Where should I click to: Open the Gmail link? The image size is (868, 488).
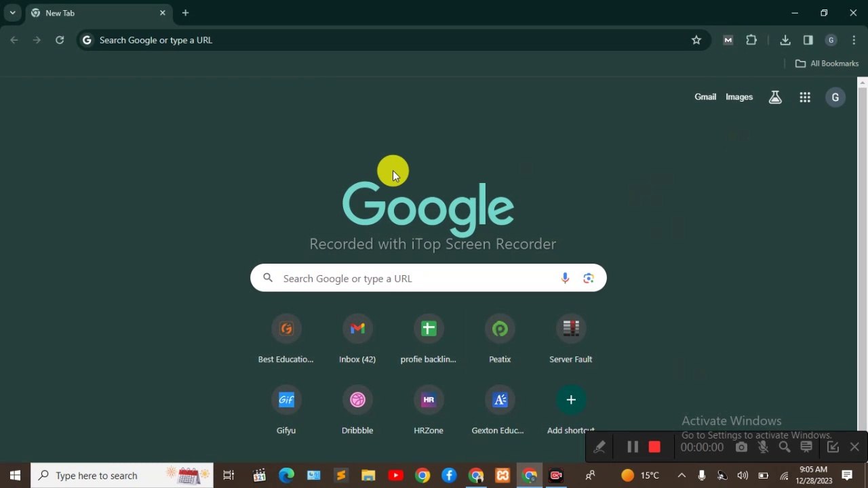coord(705,97)
